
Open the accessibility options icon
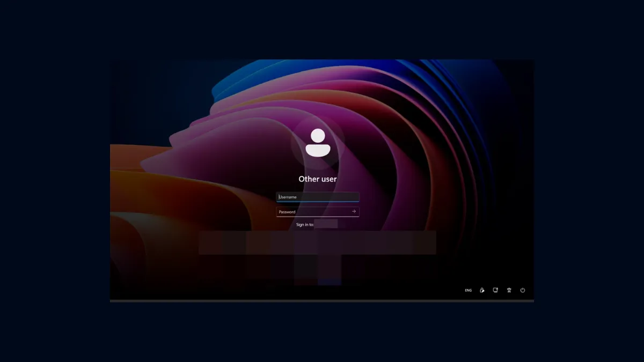pos(509,290)
